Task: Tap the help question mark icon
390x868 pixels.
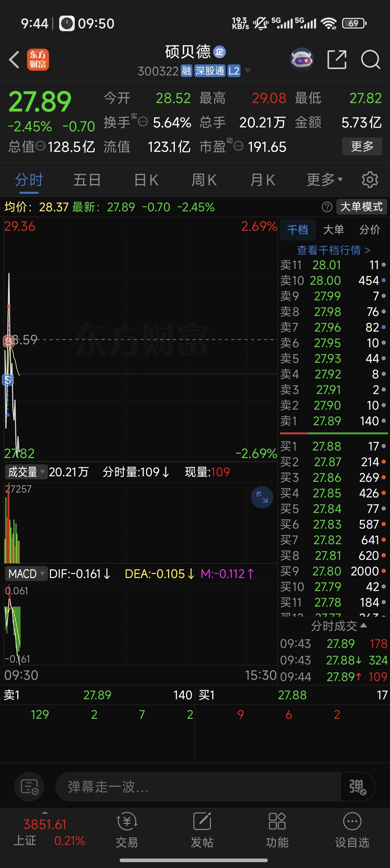Action: point(327,206)
